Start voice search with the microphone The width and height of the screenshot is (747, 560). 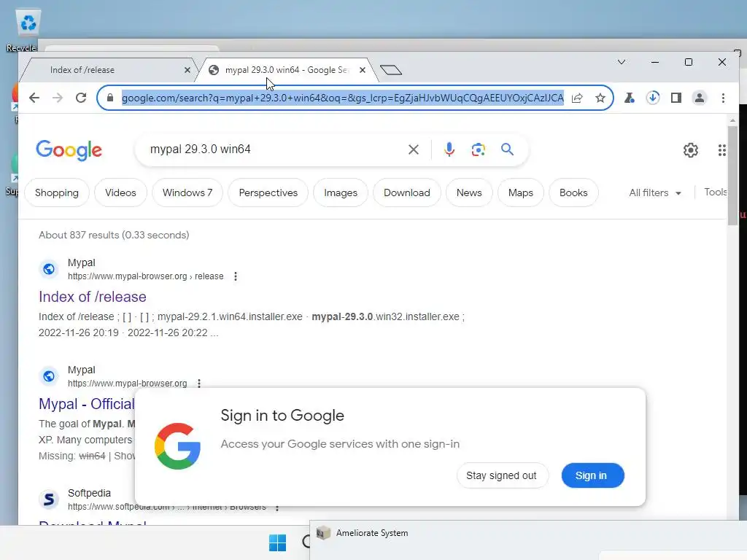(449, 149)
